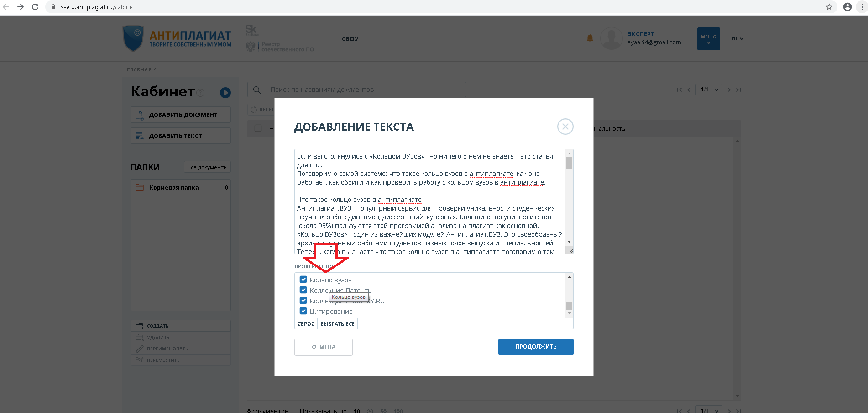Image resolution: width=868 pixels, height=413 pixels.
Task: Click the text area resize handle corner
Action: click(570, 250)
